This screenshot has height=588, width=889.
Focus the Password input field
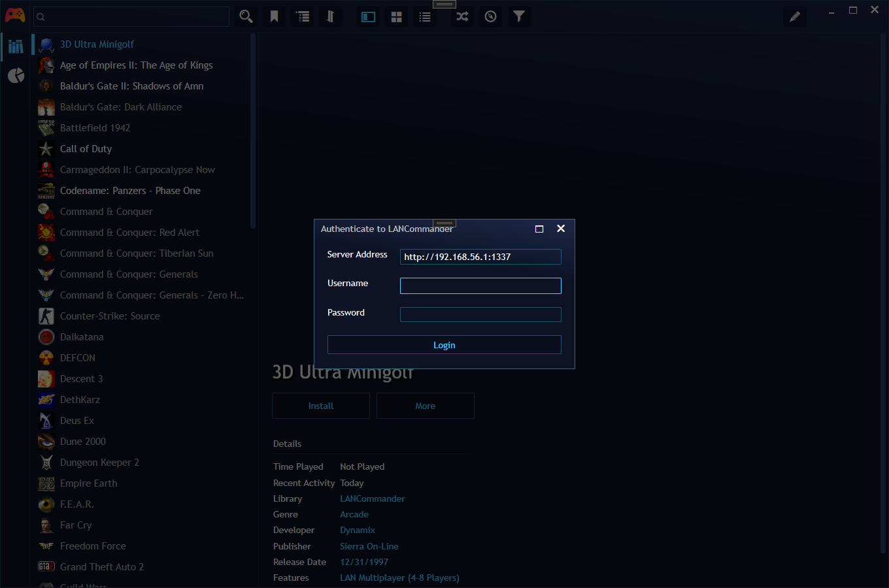tap(480, 315)
